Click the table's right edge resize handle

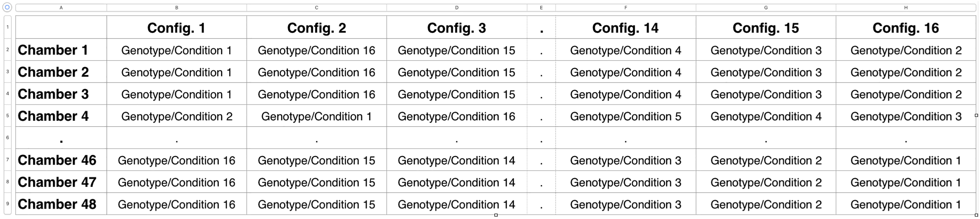coord(976,115)
